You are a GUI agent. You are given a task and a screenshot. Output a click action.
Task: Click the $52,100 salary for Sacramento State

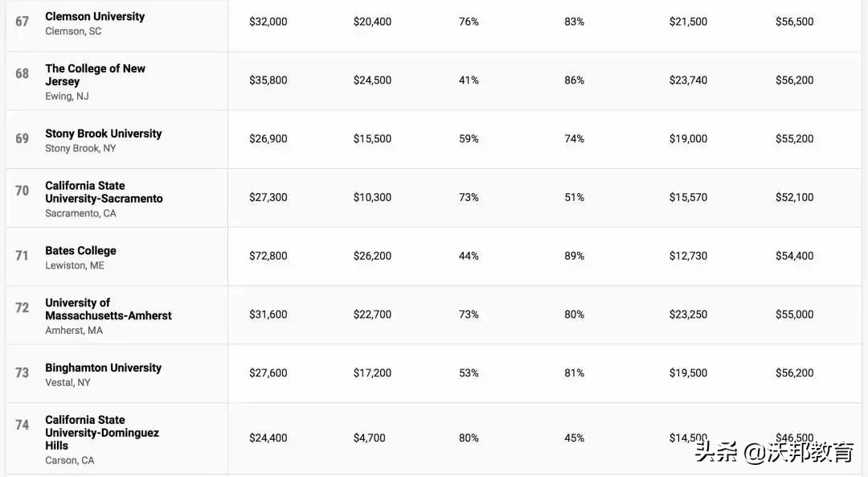(x=794, y=198)
